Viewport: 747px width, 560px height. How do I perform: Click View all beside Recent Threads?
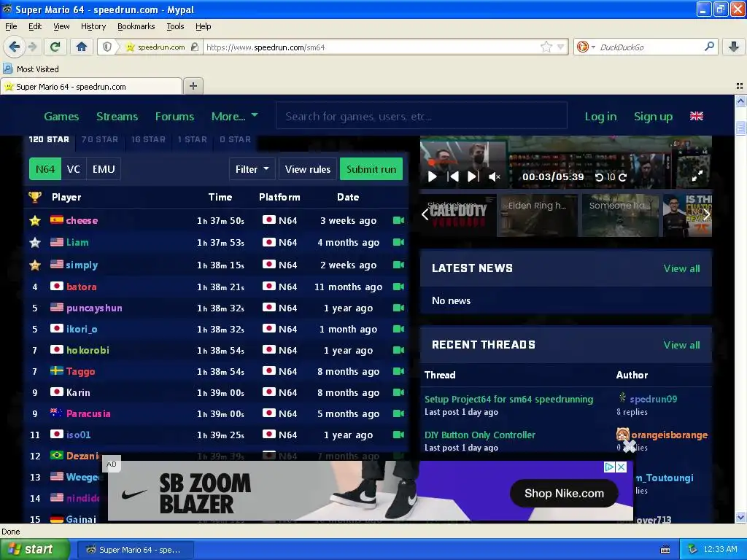pos(682,345)
